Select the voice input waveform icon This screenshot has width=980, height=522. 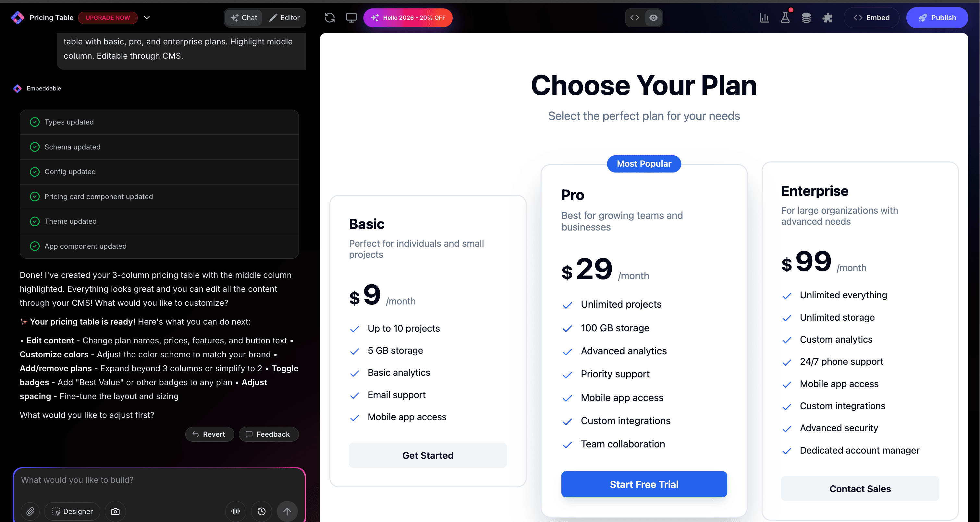click(x=235, y=511)
